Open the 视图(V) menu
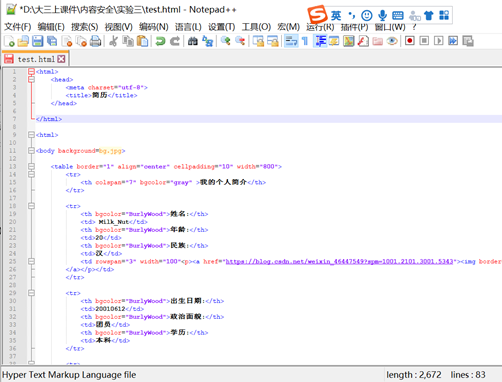The height and width of the screenshot is (382, 502). [118, 27]
